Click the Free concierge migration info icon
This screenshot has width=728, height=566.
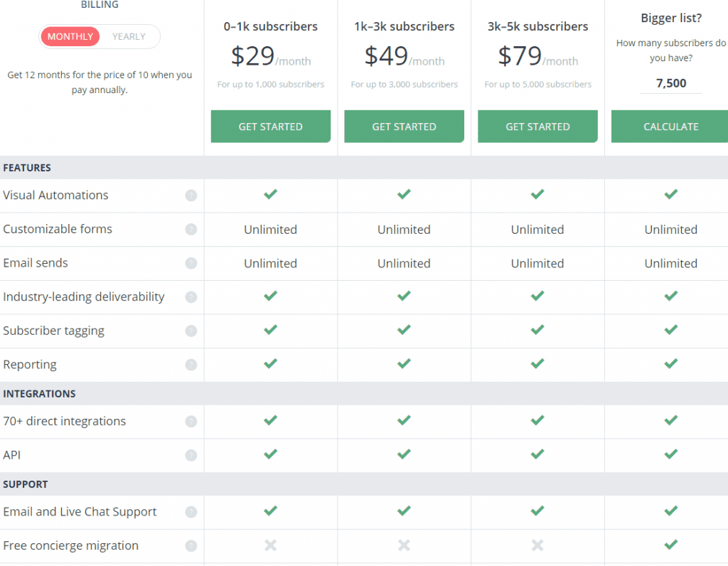tap(191, 545)
